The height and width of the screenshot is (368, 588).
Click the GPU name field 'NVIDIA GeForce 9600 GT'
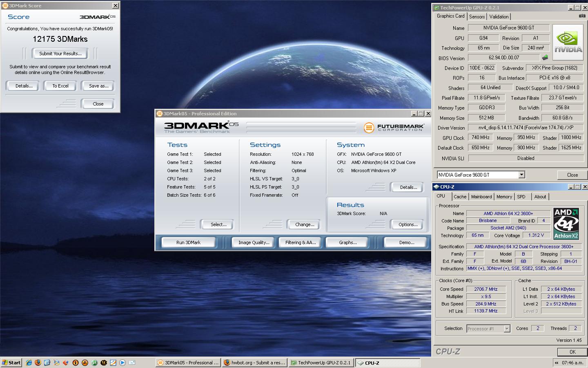pyautogui.click(x=508, y=28)
